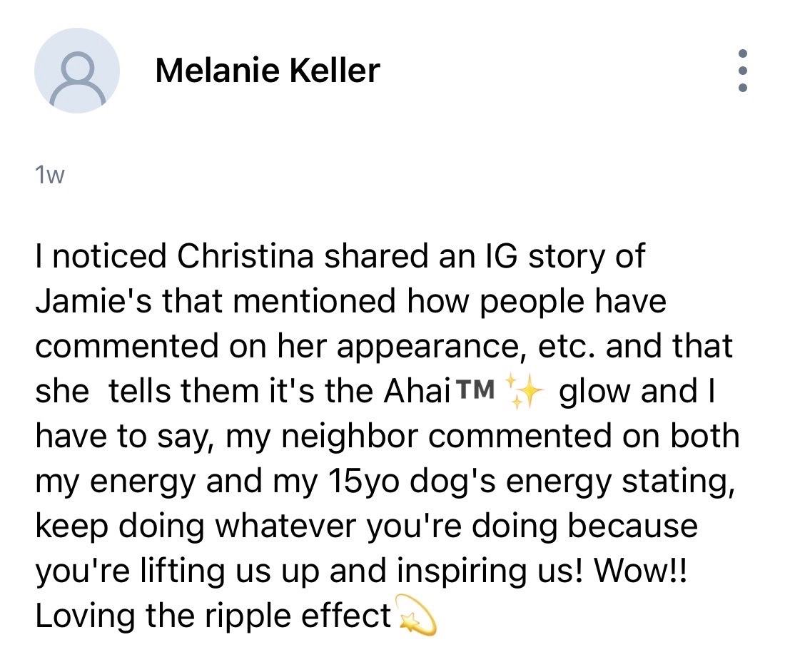Click the TM trademark symbol

coord(475,390)
